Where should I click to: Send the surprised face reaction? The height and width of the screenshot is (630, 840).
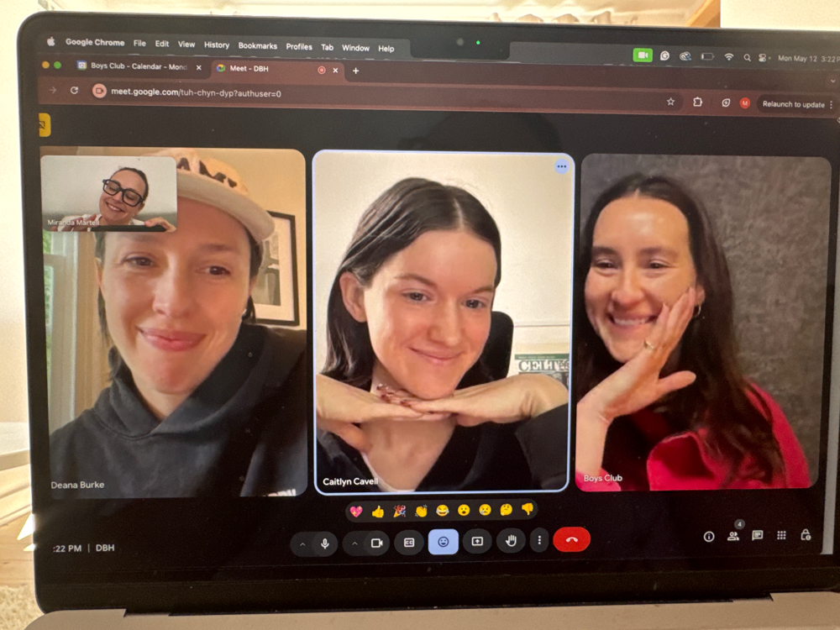pos(464,510)
